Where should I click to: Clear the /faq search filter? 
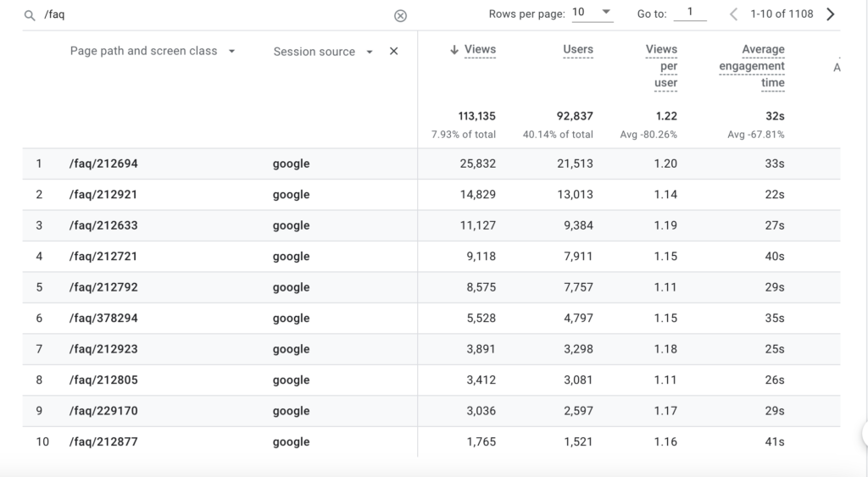pyautogui.click(x=400, y=15)
